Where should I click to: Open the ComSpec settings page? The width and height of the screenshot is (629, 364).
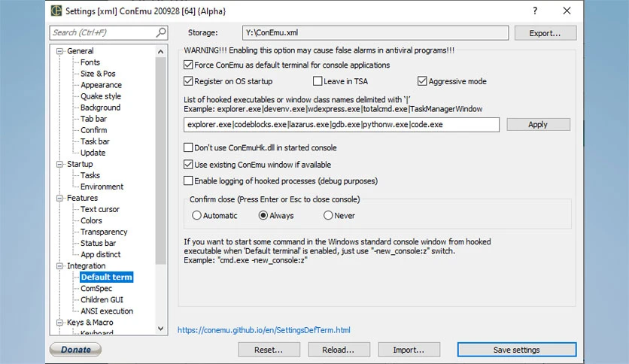pyautogui.click(x=96, y=288)
